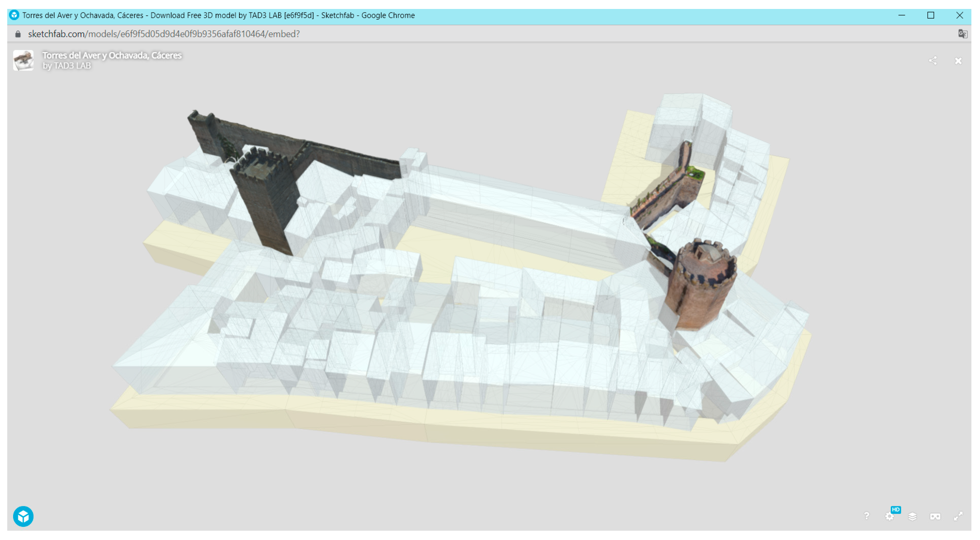View site info via the padlock icon
This screenshot has height=540, width=980.
(18, 34)
